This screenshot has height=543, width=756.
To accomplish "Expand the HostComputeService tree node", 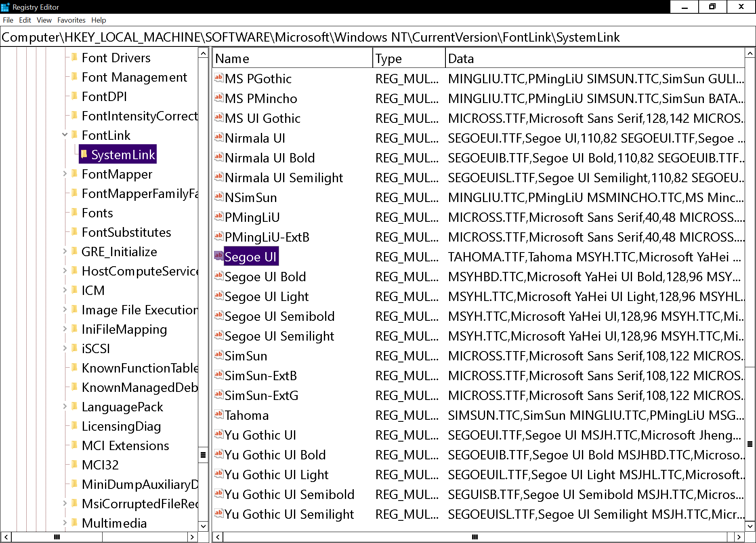I will point(65,270).
